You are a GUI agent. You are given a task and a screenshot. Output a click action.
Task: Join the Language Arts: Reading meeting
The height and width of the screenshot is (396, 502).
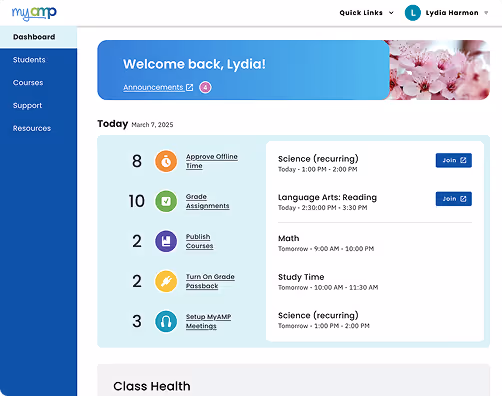[454, 199]
